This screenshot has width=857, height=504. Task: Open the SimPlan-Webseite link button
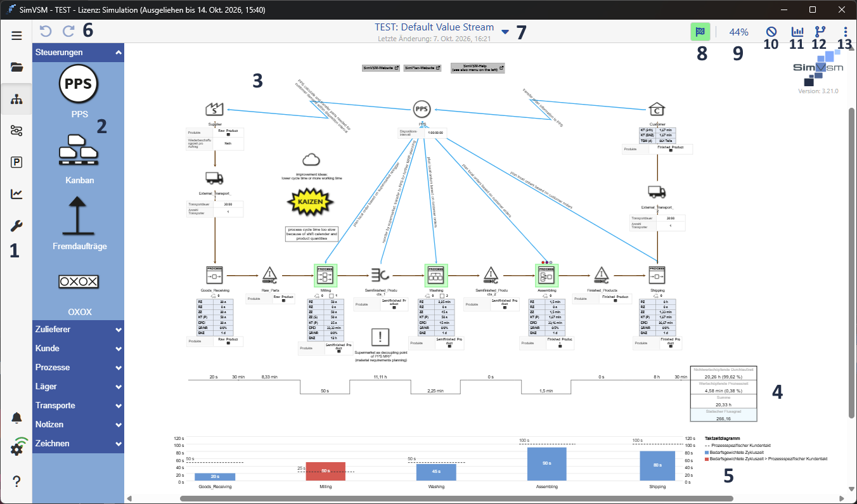[x=422, y=68]
